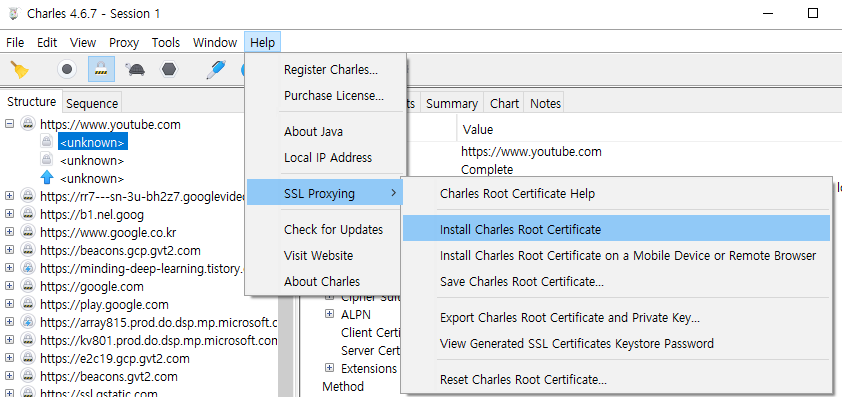Expand the ALPN row in overview
Image resolution: width=842 pixels, height=397 pixels.
[329, 314]
